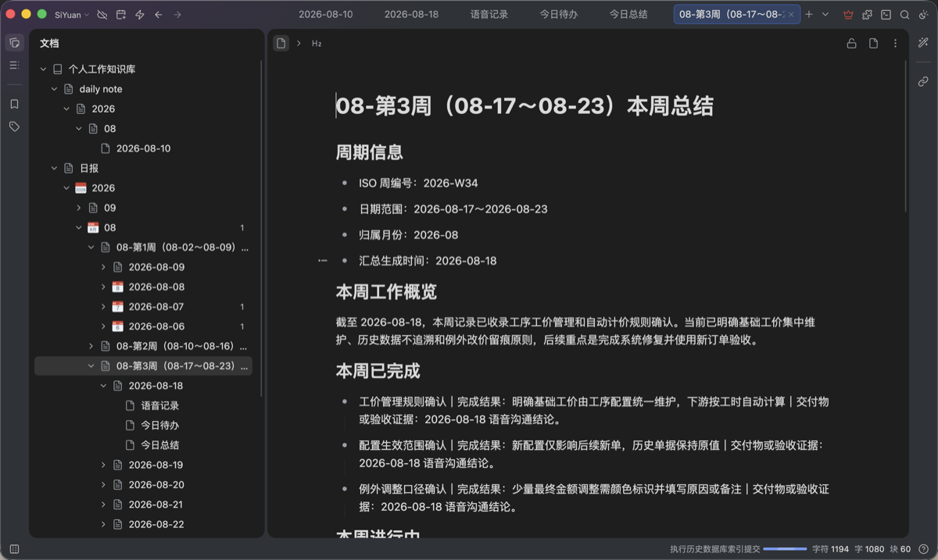The width and height of the screenshot is (938, 560).
Task: Click the 2026 year emoji icon in tree
Action: pyautogui.click(x=81, y=188)
